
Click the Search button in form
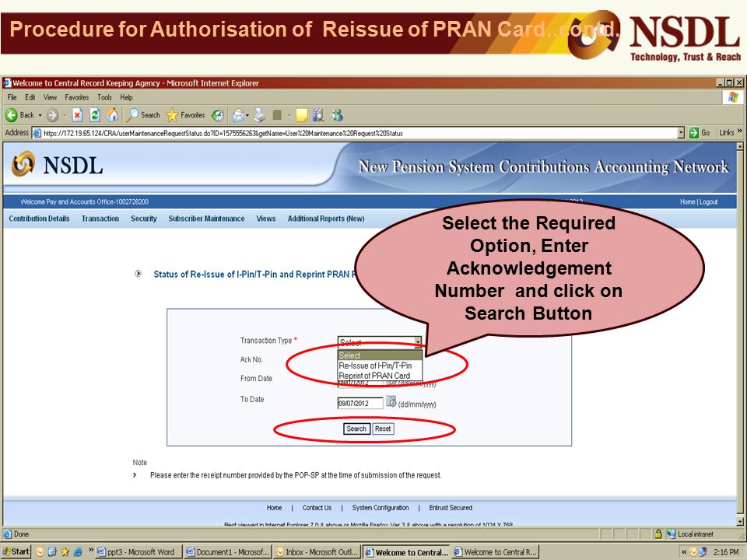point(356,429)
